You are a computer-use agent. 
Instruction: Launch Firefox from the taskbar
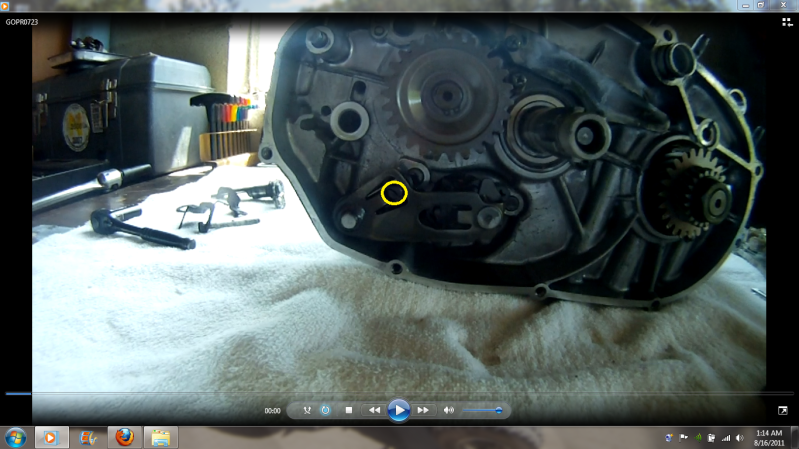coord(124,438)
